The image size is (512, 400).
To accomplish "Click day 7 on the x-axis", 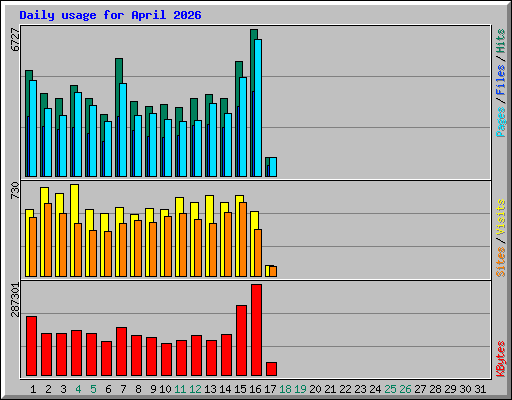I will [x=123, y=389].
